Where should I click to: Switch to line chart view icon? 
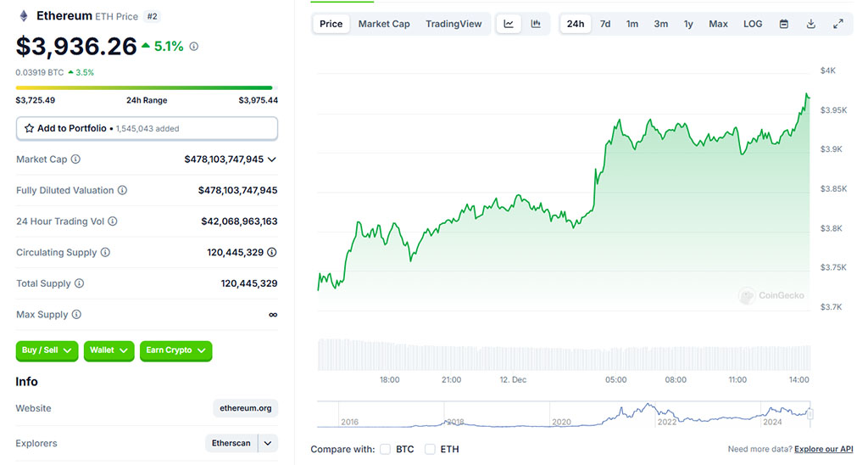[509, 24]
